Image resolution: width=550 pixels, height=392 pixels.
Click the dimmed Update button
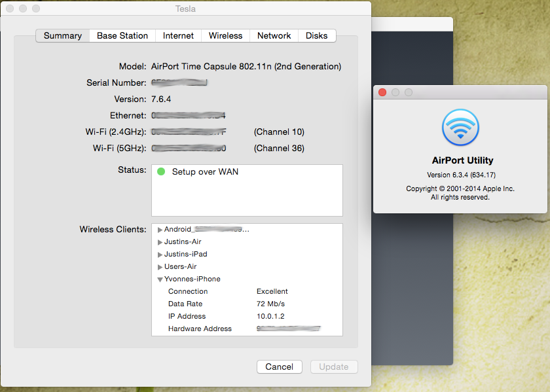pos(334,366)
